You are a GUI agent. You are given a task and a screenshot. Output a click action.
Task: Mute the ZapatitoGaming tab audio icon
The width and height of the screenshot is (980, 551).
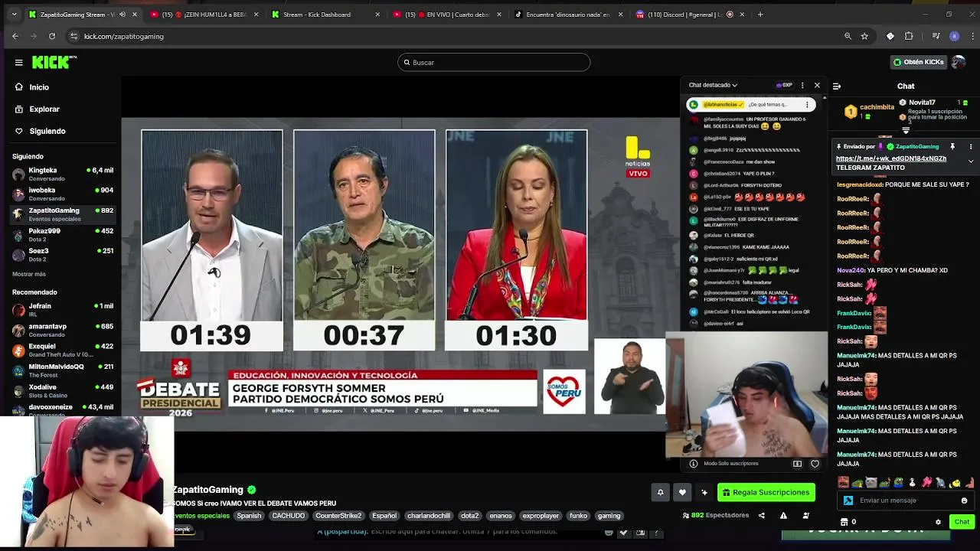tap(122, 15)
